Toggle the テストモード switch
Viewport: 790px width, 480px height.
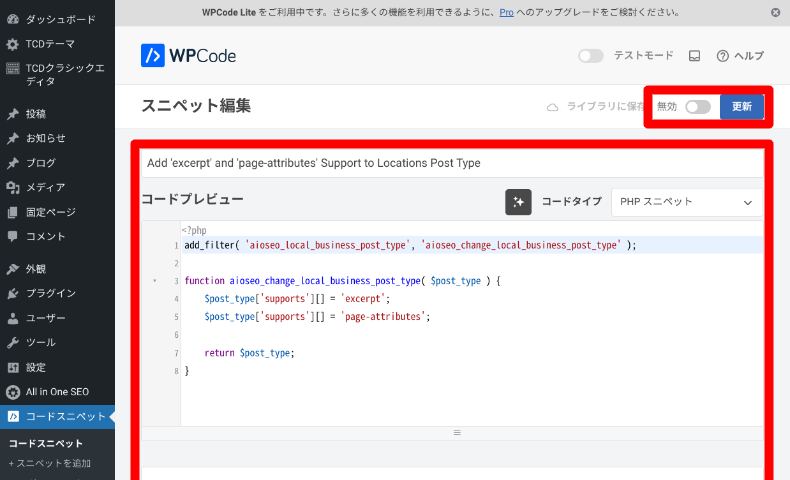[x=590, y=55]
